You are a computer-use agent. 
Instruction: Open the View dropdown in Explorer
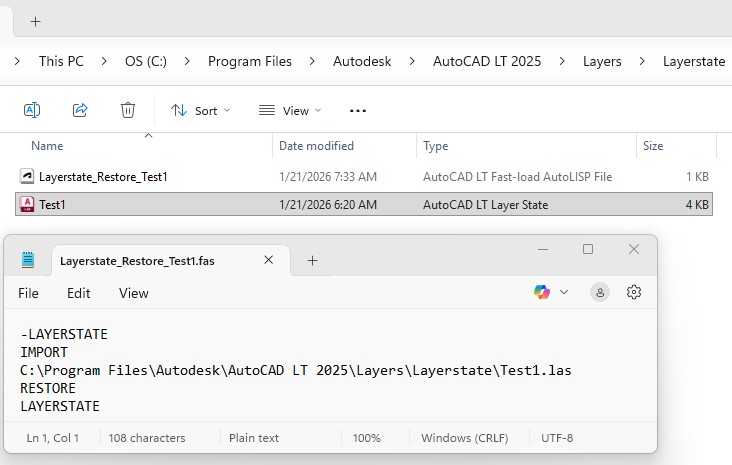point(290,111)
